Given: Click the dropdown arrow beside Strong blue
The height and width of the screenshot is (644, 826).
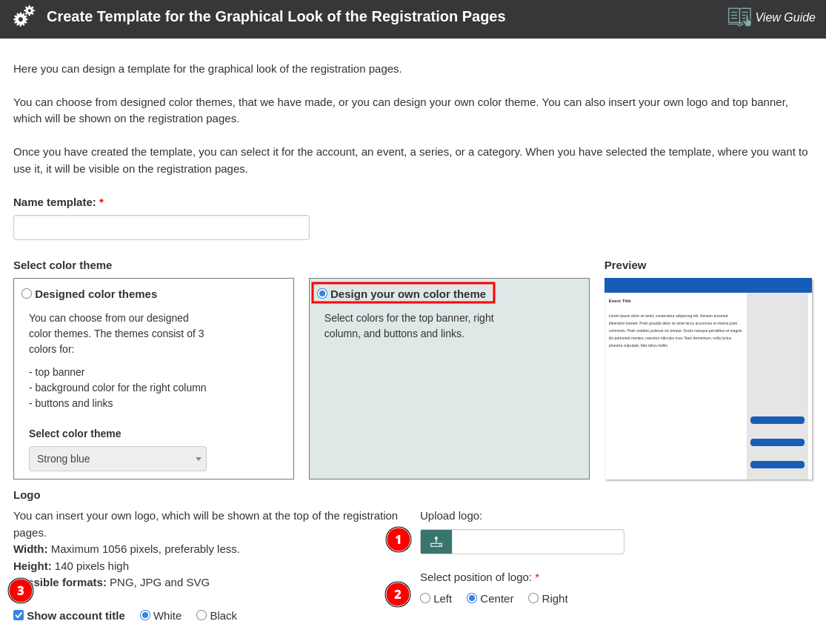Looking at the screenshot, I should click(199, 459).
